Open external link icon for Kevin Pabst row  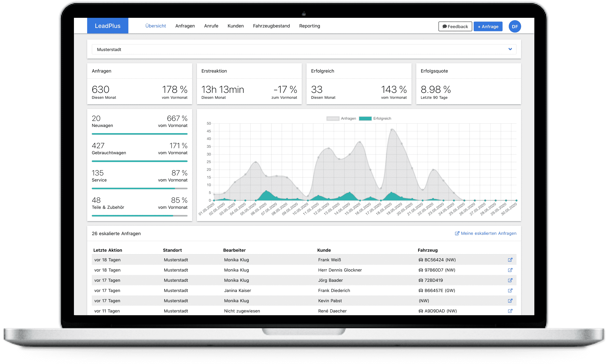[x=510, y=301]
